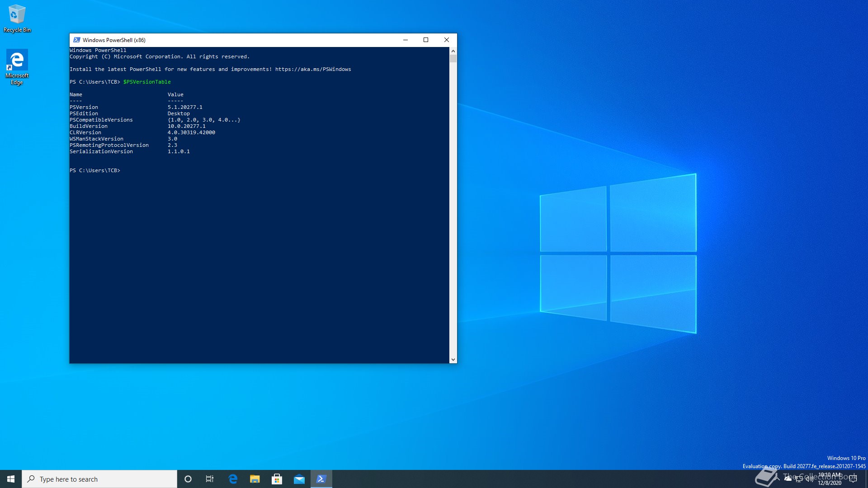The height and width of the screenshot is (488, 868).
Task: Click the CLRVersion row name
Action: coord(85,132)
